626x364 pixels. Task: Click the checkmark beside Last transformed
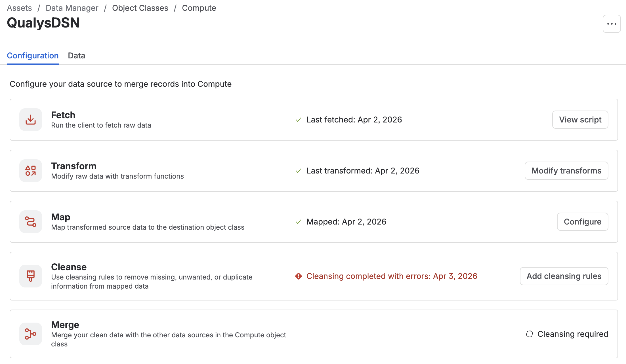(299, 171)
